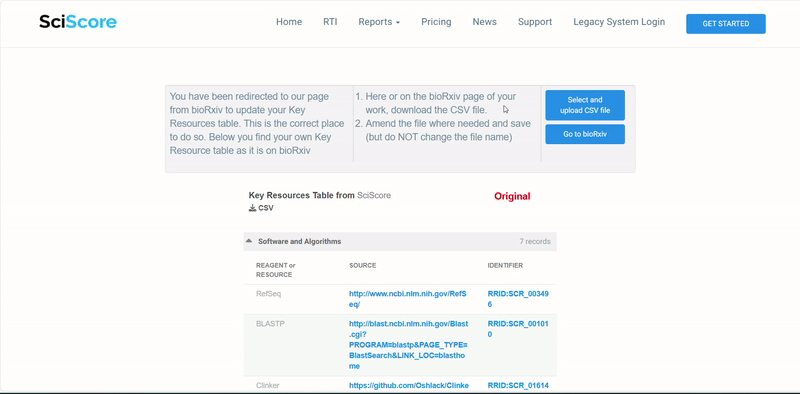Open Legacy System Login

(619, 22)
